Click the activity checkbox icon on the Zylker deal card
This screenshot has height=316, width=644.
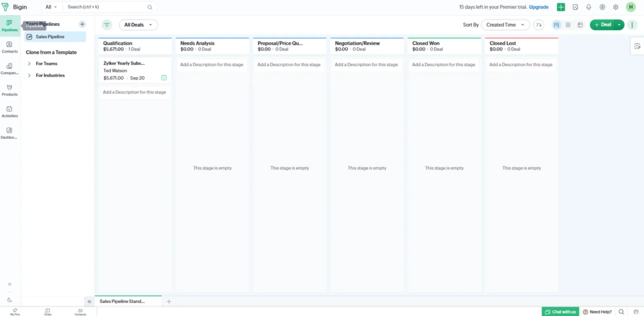(x=164, y=77)
